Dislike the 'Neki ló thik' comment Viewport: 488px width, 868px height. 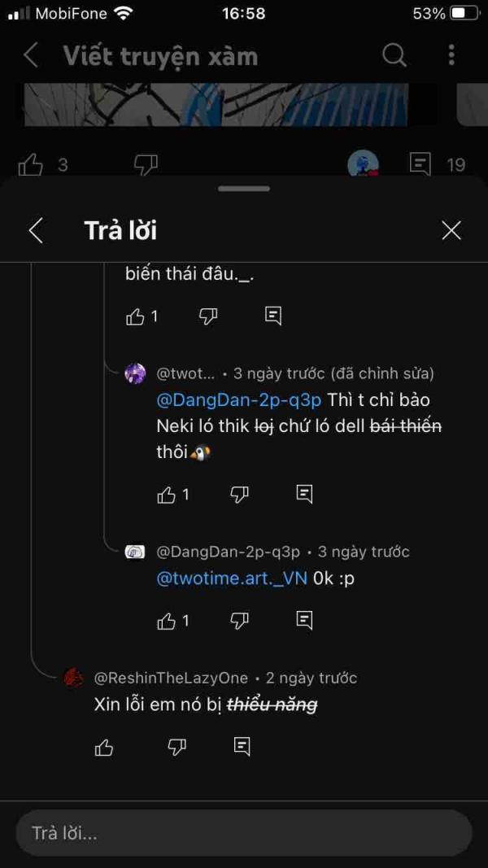click(x=239, y=495)
